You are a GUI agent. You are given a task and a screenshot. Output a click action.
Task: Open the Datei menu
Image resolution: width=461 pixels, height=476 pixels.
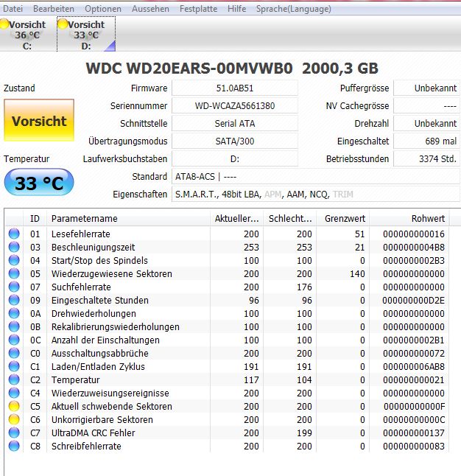coord(13,9)
